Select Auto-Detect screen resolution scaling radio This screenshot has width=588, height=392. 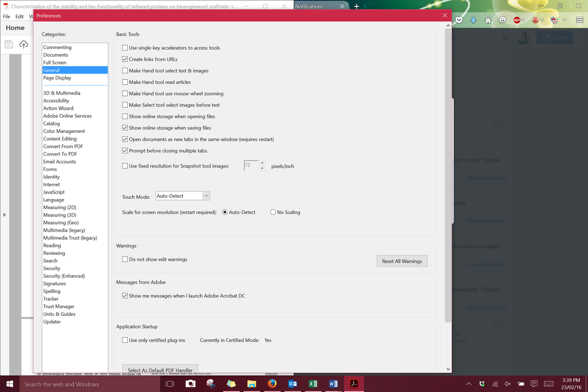[225, 212]
